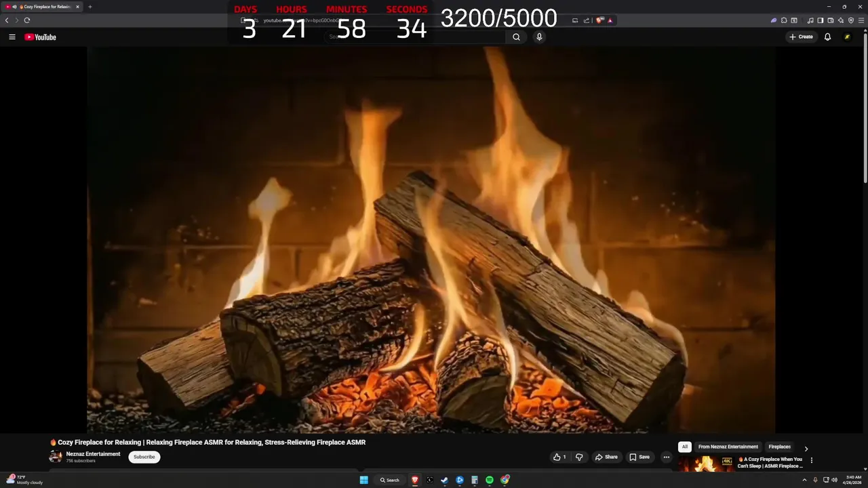This screenshot has width=868, height=488.
Task: Open Windows taskbar Search
Action: click(x=389, y=480)
